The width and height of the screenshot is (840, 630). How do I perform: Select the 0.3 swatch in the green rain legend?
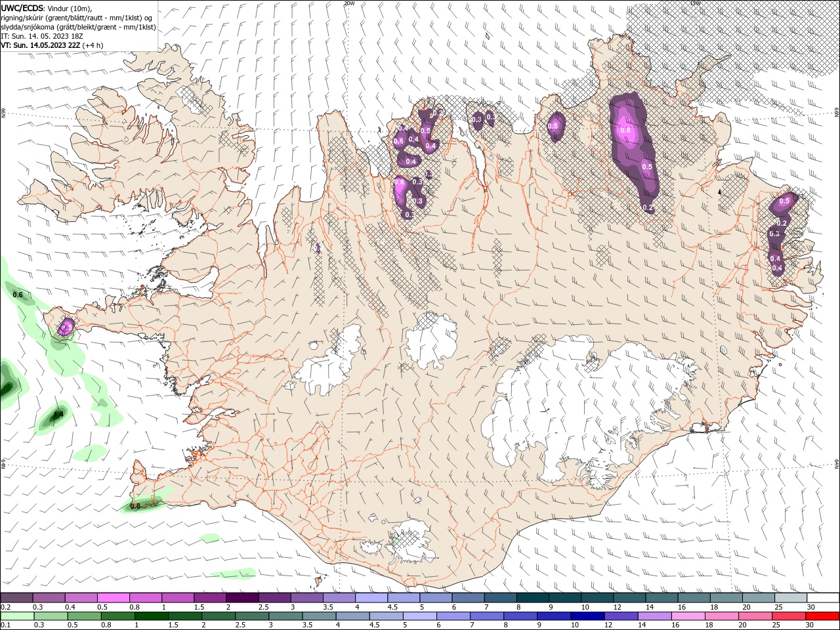coord(51,616)
